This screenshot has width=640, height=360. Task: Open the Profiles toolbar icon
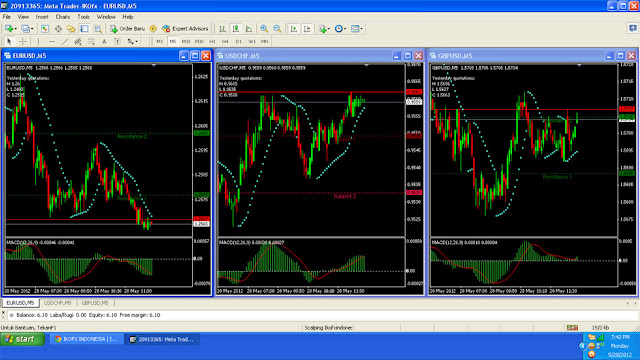[25, 29]
